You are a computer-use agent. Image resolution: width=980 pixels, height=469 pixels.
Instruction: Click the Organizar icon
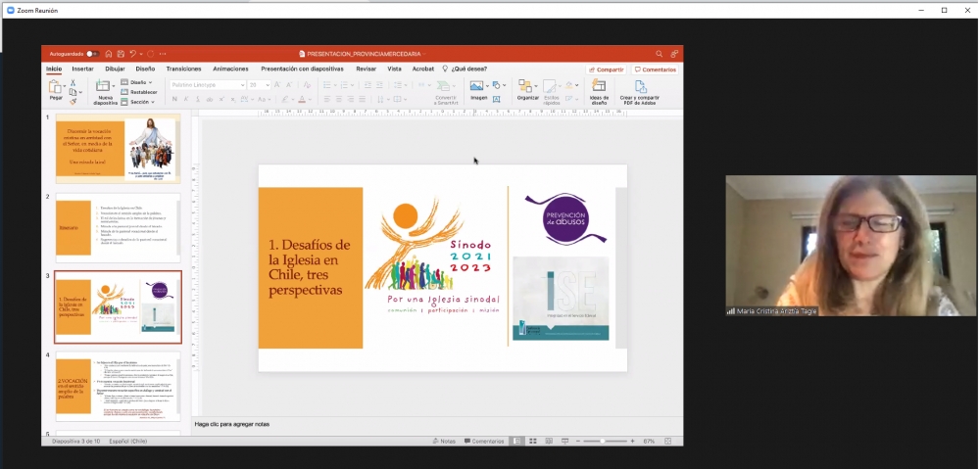[527, 88]
